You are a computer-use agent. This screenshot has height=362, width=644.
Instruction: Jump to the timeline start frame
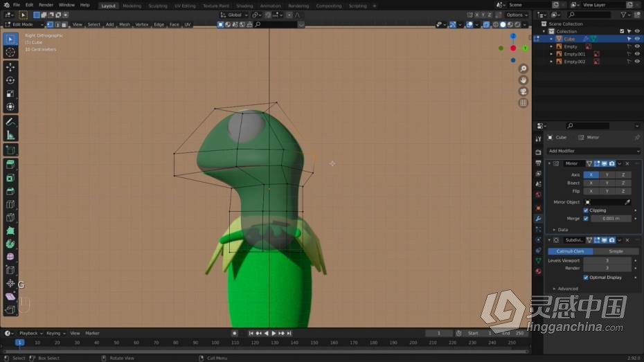(x=251, y=333)
